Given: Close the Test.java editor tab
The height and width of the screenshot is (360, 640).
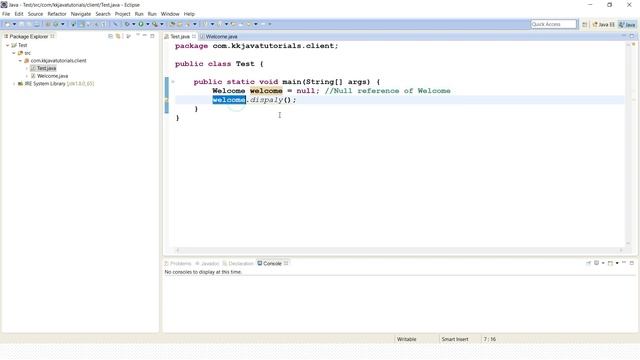Looking at the screenshot, I should (194, 36).
